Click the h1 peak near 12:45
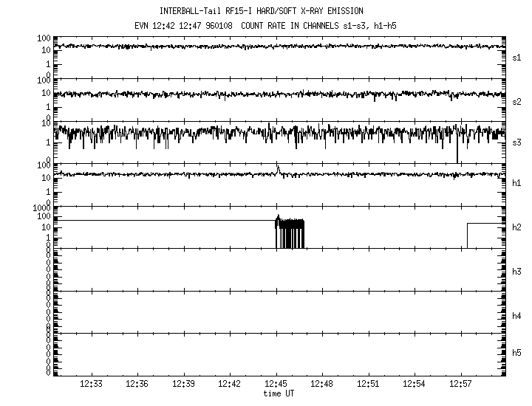 pos(278,168)
